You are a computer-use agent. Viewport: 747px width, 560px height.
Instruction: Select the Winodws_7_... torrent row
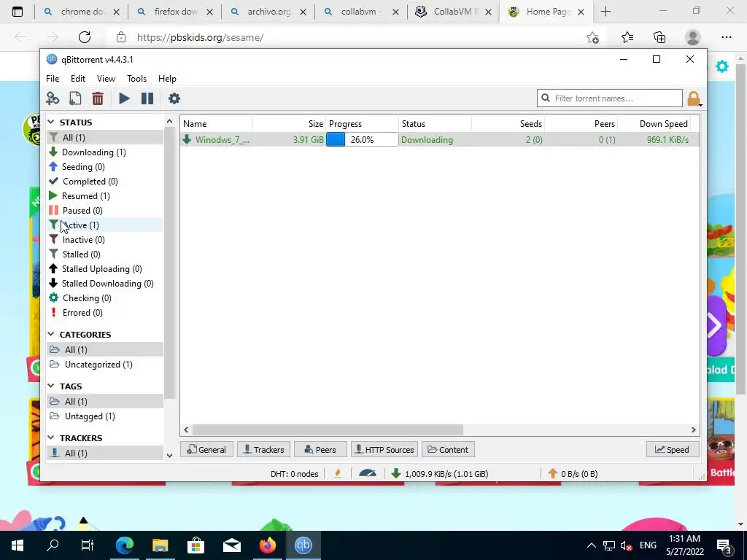coord(439,139)
